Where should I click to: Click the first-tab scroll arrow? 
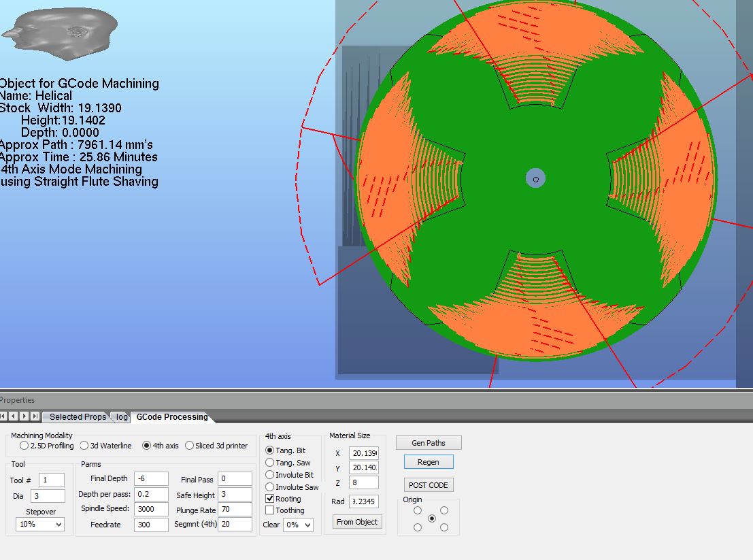point(3,416)
